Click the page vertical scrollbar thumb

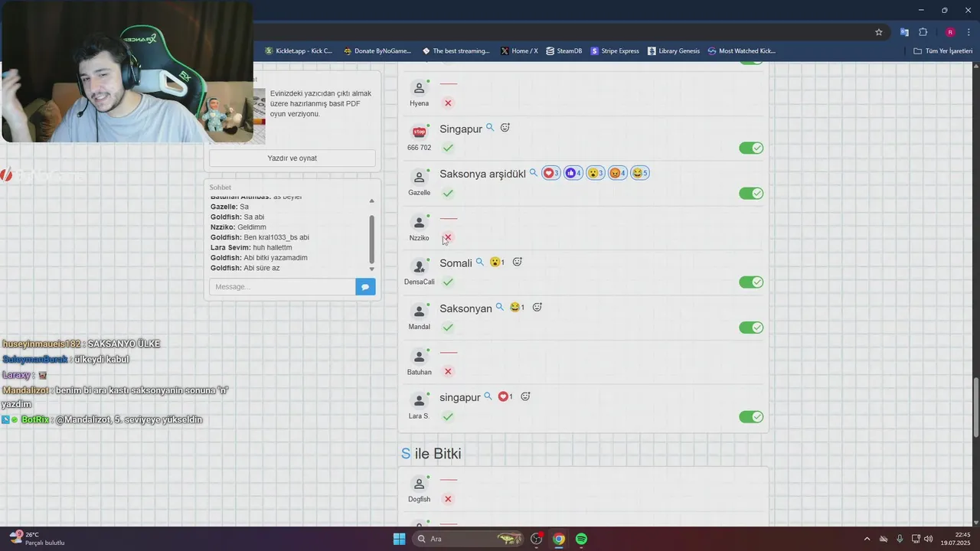click(x=975, y=407)
